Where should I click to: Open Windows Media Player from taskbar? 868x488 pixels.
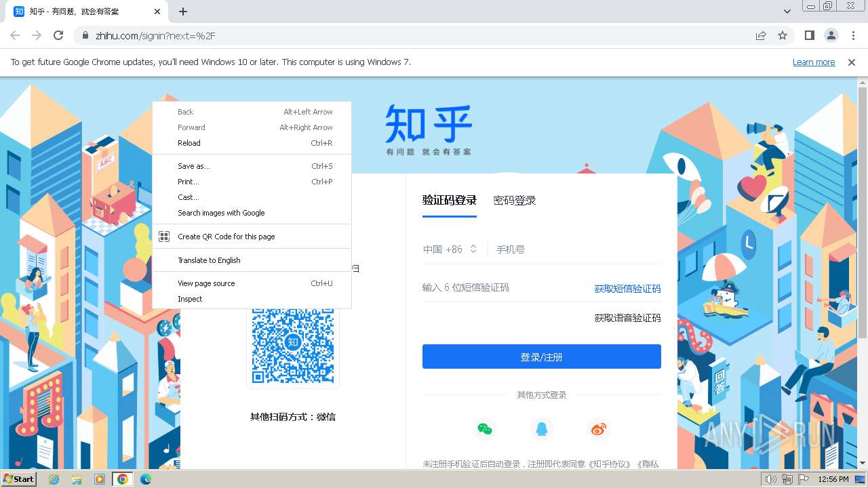click(100, 479)
